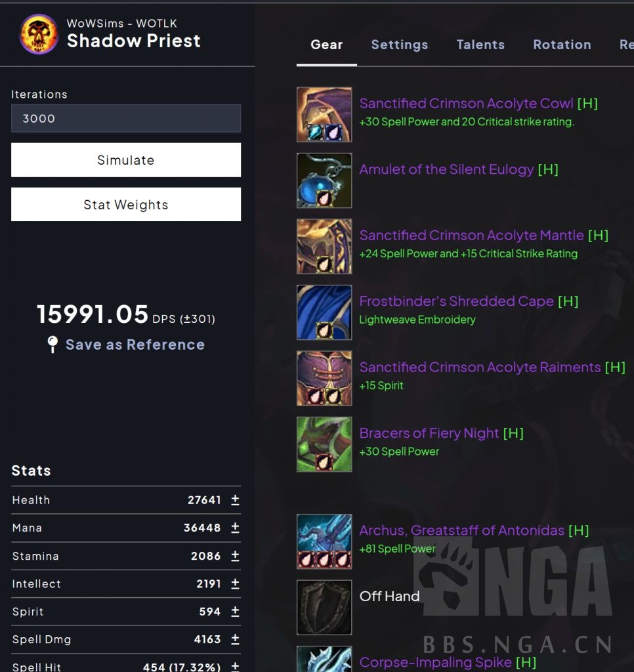Expand the Spell Dmg bonus plus-minus control
The image size is (634, 672).
(x=235, y=639)
